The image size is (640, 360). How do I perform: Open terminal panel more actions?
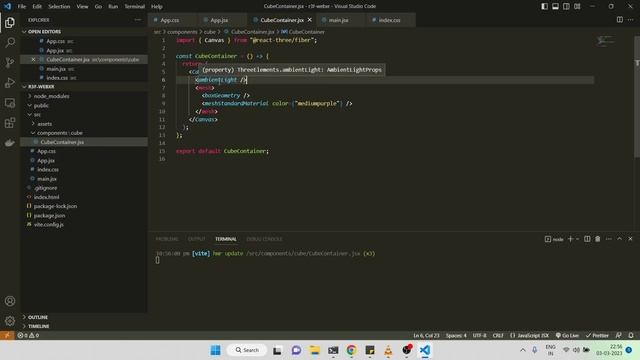coord(609,239)
